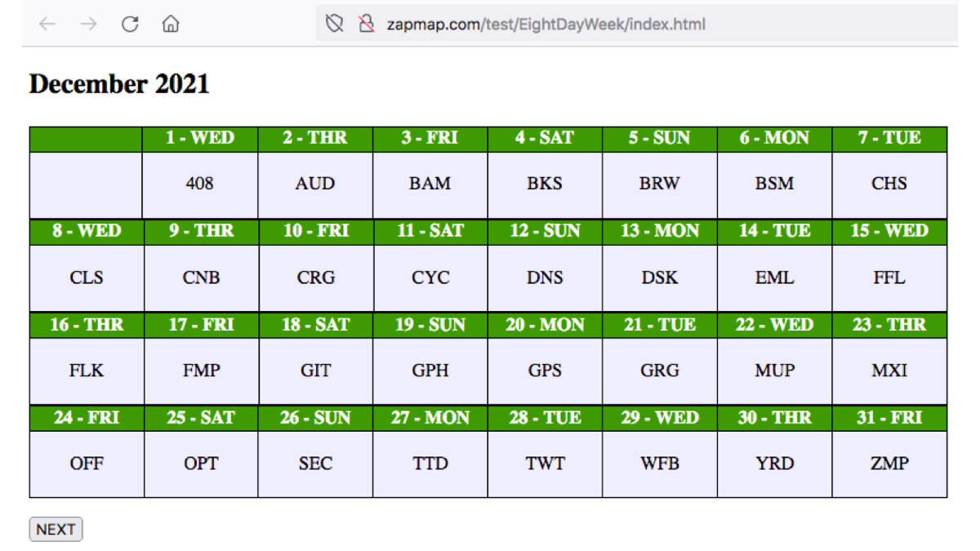This screenshot has height=551, width=980.
Task: Click the DNS cell
Action: (545, 278)
